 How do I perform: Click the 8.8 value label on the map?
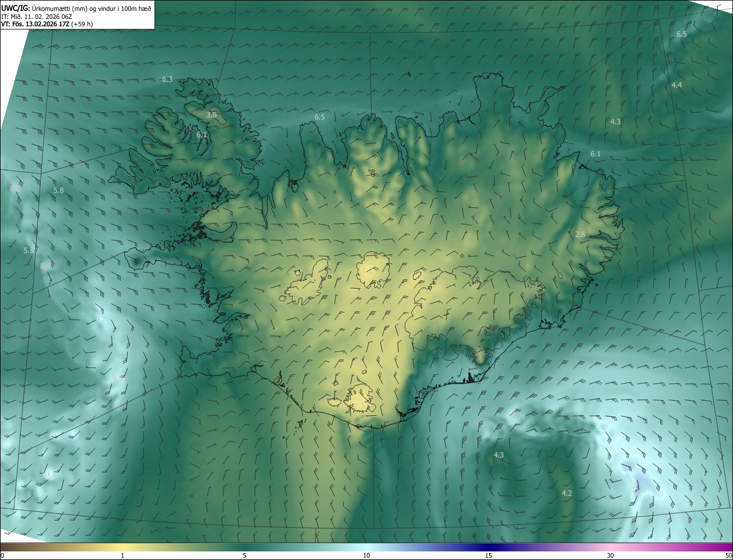15,188
